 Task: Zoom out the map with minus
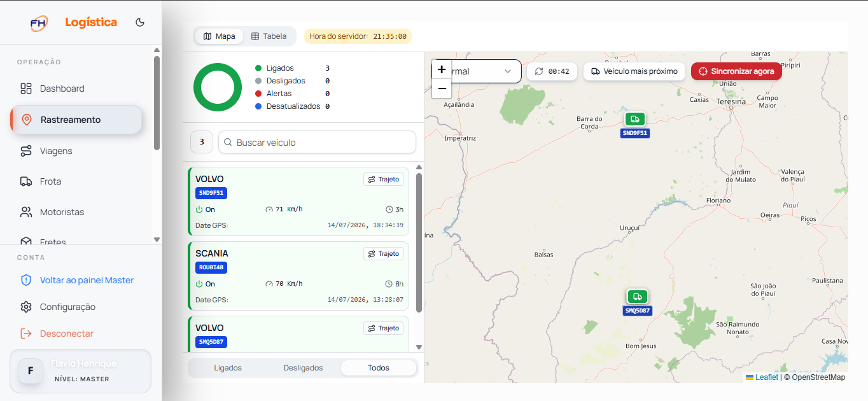442,88
